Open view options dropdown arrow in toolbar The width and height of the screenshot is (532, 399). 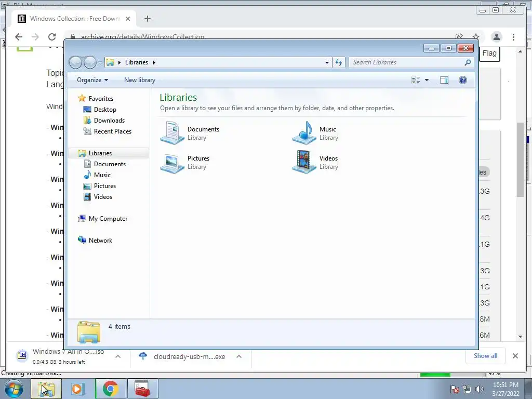[x=427, y=80]
